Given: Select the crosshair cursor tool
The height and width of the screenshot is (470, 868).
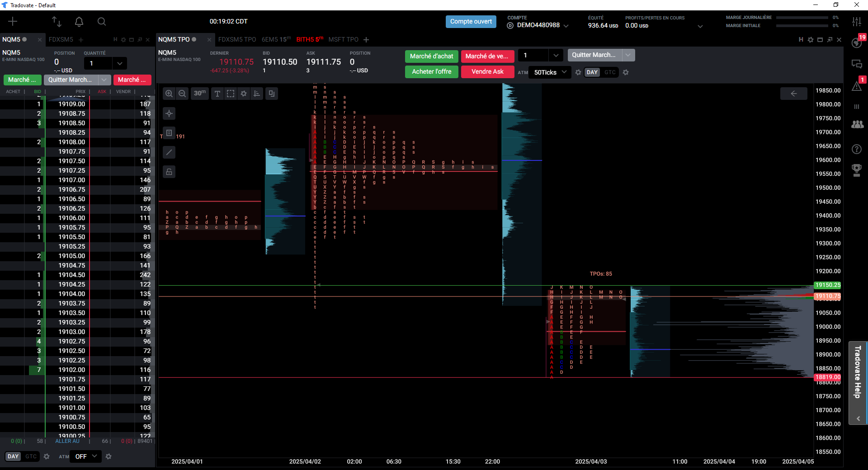Looking at the screenshot, I should [x=169, y=113].
